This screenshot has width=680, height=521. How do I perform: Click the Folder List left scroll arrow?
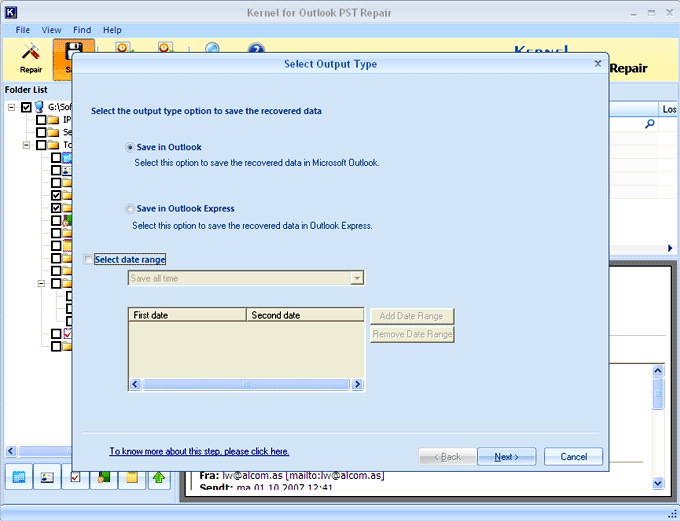tap(11, 452)
